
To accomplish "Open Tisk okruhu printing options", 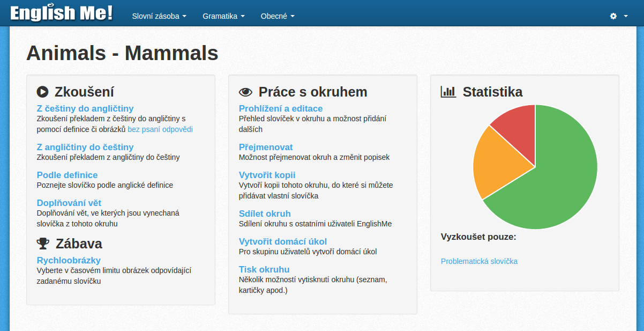I will [x=264, y=269].
